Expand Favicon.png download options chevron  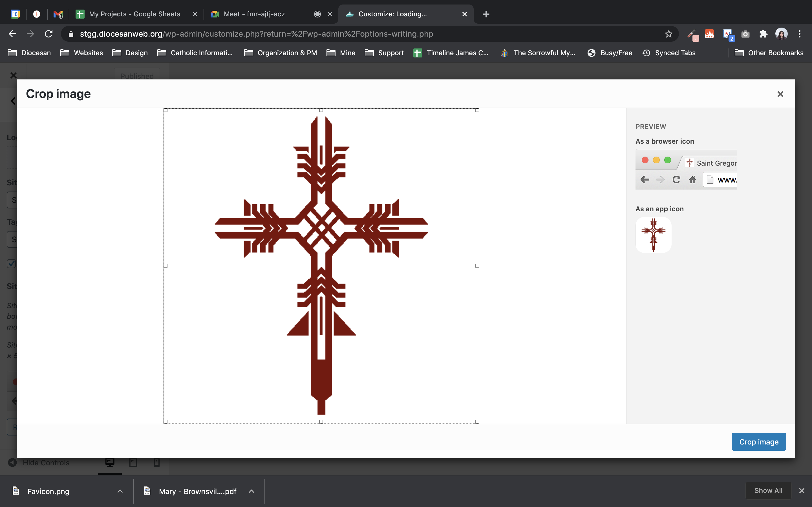tap(120, 491)
